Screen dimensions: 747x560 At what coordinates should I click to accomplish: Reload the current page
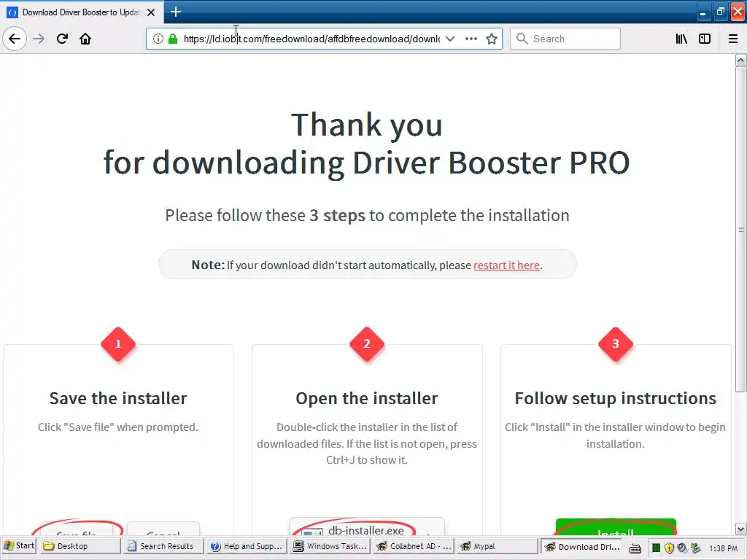[63, 39]
